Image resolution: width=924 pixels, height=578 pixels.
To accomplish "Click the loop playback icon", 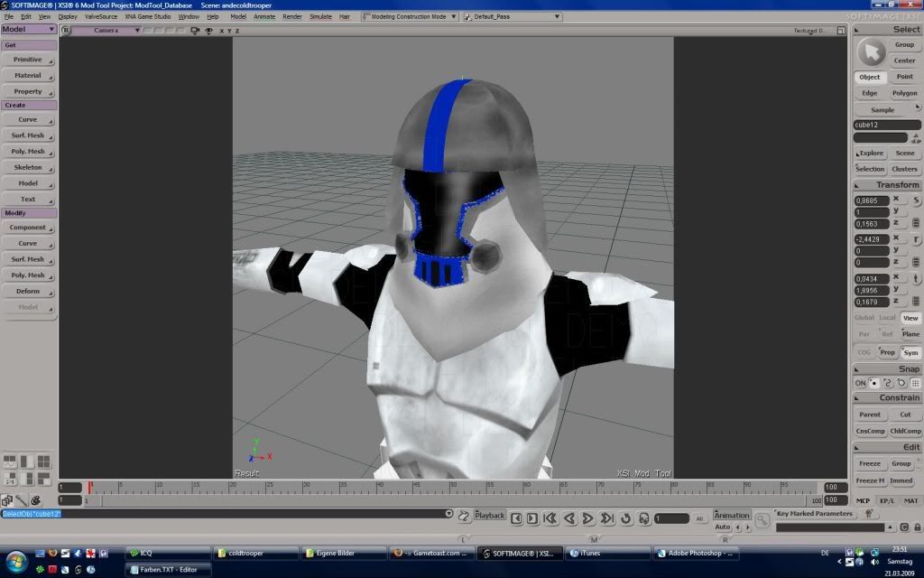I will (x=626, y=518).
